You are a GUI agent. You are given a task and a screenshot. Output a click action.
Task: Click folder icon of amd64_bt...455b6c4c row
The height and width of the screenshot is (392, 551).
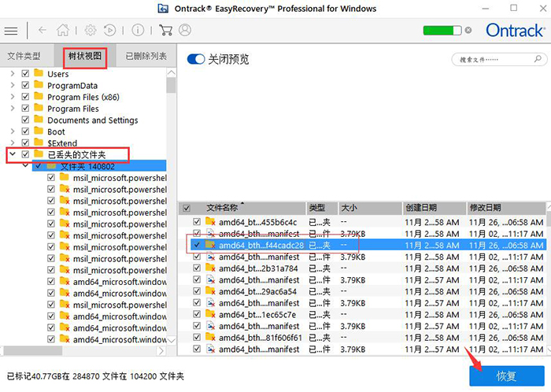210,222
